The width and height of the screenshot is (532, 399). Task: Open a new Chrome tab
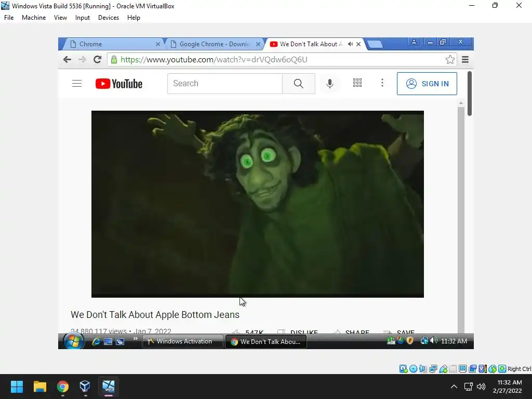coord(375,44)
